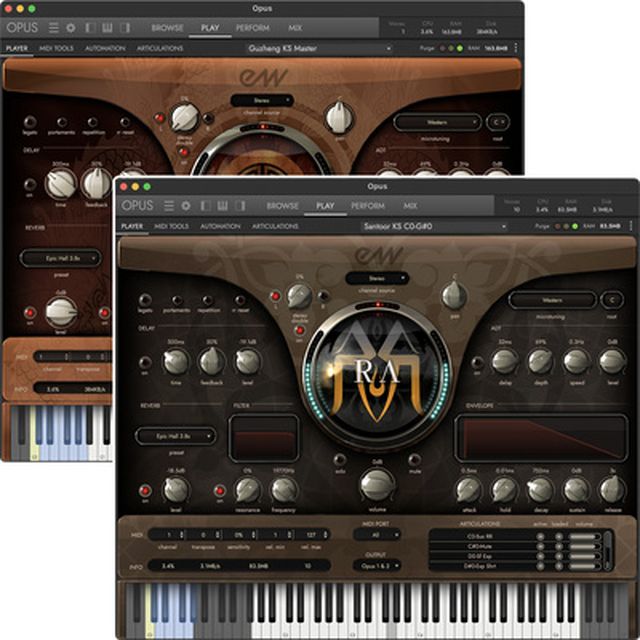Click the envelope release knob
This screenshot has width=640, height=640.
(612, 489)
